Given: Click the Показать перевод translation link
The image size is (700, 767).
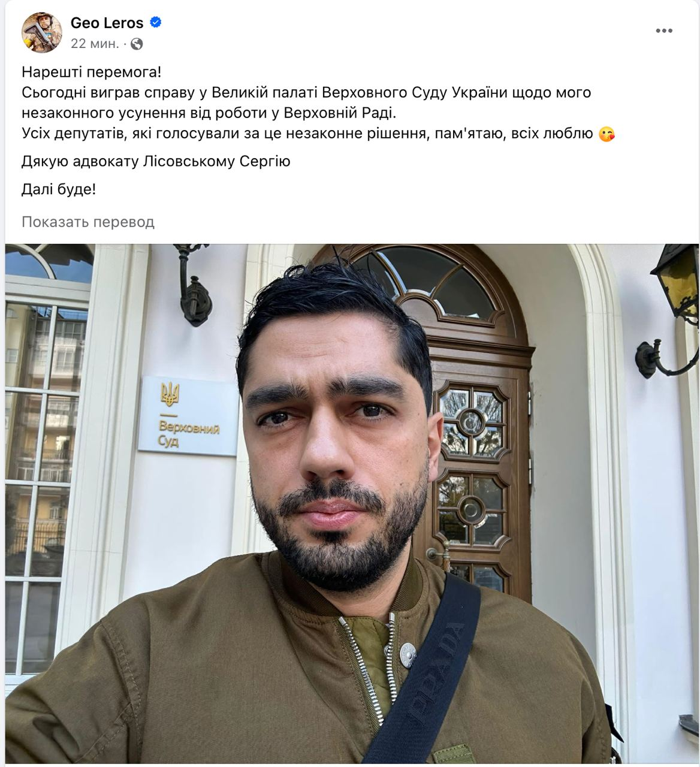Looking at the screenshot, I should (88, 222).
